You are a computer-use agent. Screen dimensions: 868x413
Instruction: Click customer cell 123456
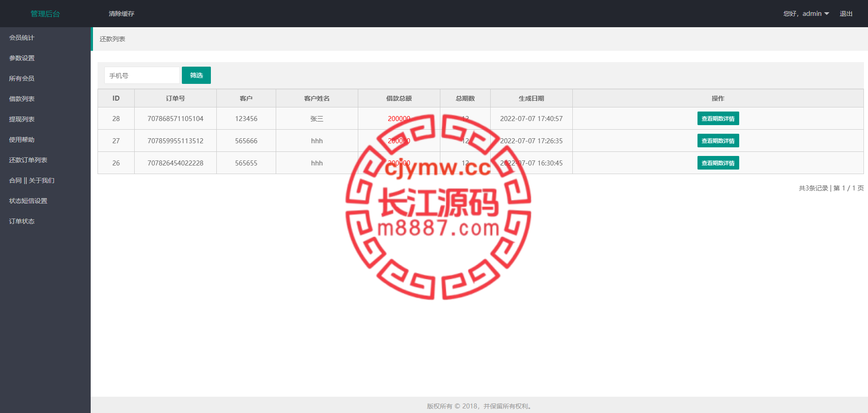pyautogui.click(x=246, y=119)
